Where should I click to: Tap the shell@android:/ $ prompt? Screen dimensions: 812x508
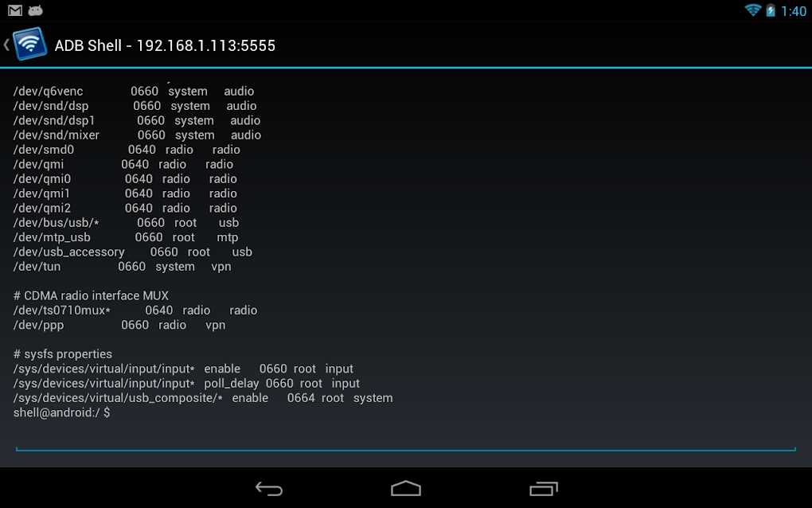coord(61,412)
